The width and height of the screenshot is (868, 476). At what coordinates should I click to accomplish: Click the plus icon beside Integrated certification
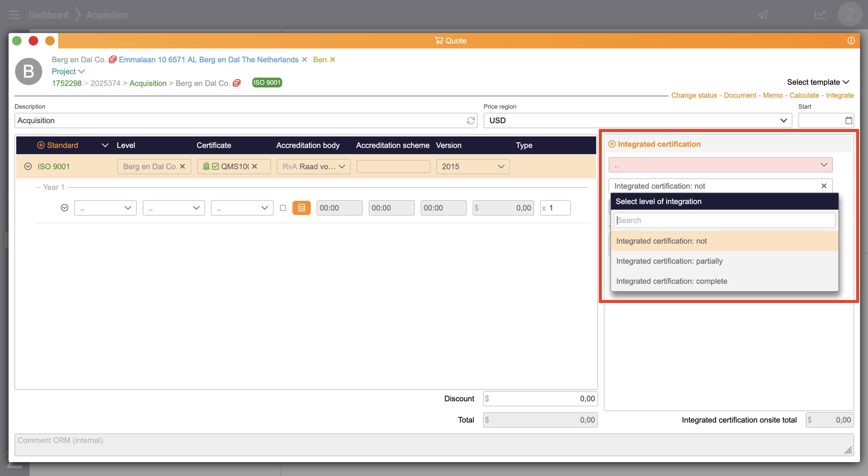point(612,144)
